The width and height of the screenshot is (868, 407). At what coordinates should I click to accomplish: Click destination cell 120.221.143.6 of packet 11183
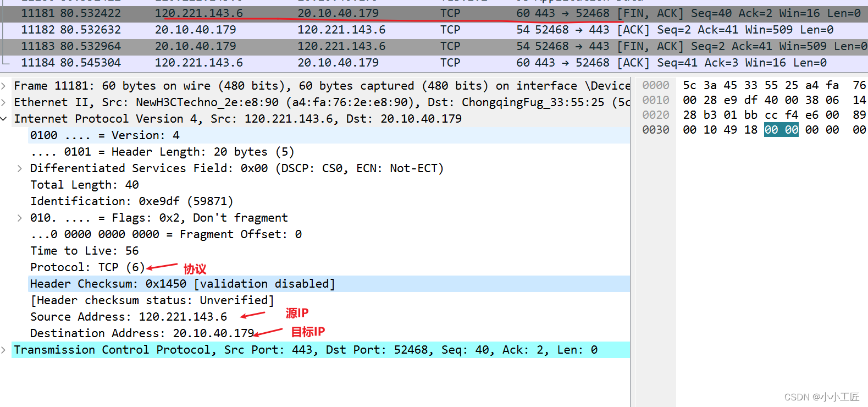341,46
